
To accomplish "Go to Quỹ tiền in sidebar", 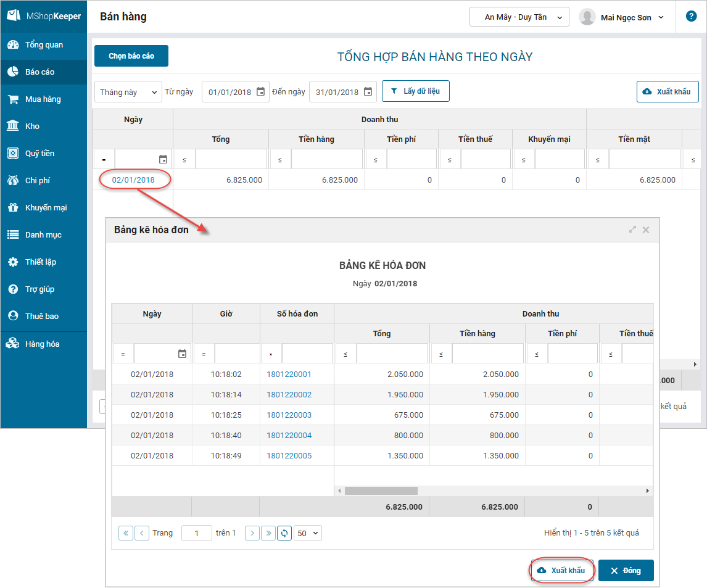I will [39, 154].
